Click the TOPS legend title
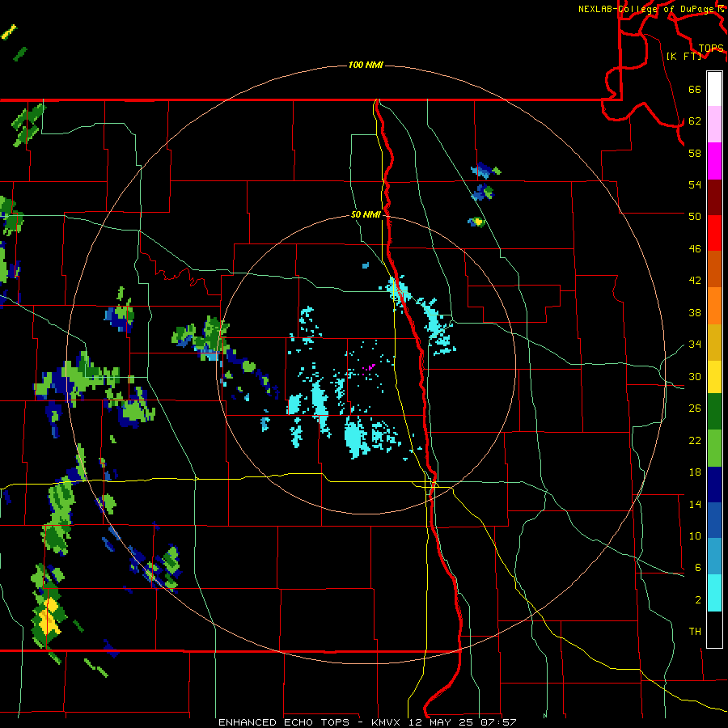The width and height of the screenshot is (728, 728). (711, 48)
